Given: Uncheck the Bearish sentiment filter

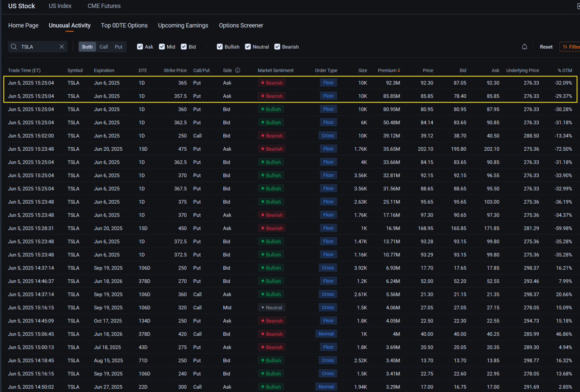Looking at the screenshot, I should coord(277,47).
